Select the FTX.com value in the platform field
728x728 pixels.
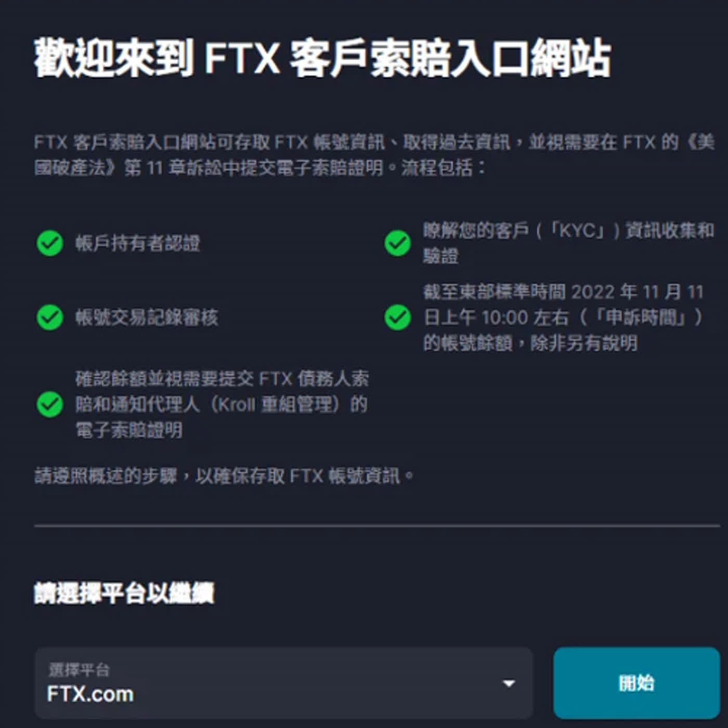tap(90, 694)
